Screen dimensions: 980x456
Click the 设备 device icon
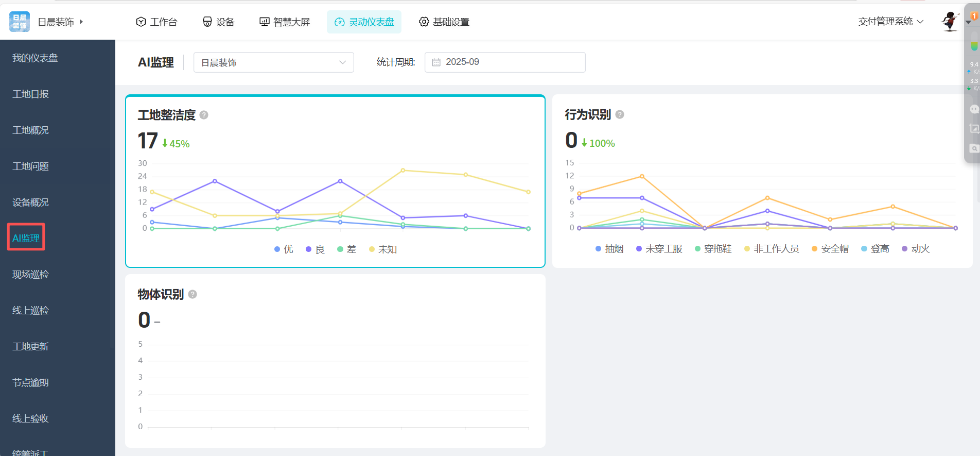pos(207,22)
